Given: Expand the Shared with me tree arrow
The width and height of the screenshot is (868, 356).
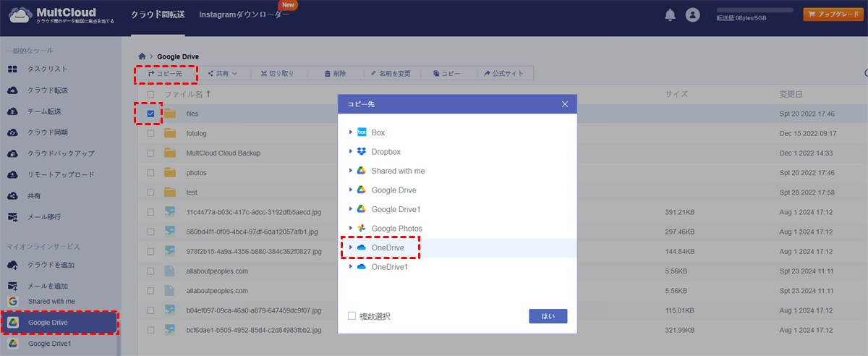Looking at the screenshot, I should pyautogui.click(x=350, y=171).
